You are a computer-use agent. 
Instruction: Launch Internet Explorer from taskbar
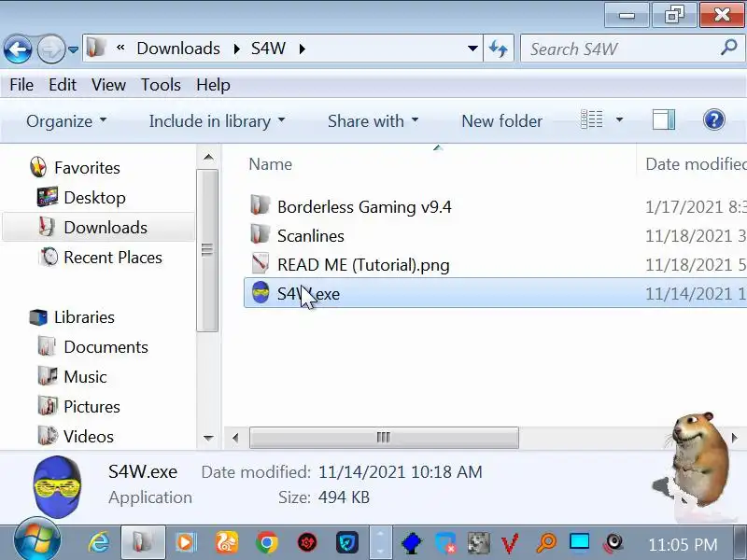(99, 542)
